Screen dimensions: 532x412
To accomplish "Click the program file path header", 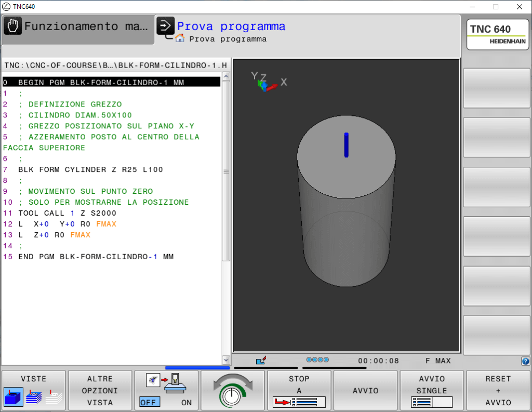I will 116,65.
